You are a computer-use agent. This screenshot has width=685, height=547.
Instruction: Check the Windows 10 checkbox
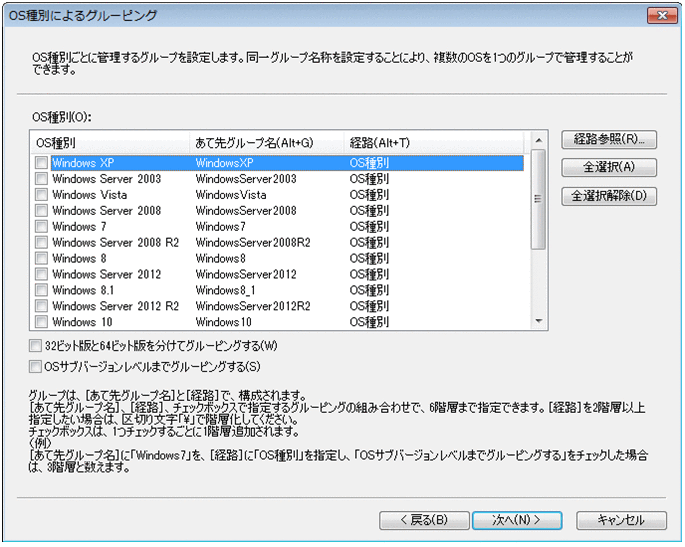42,322
